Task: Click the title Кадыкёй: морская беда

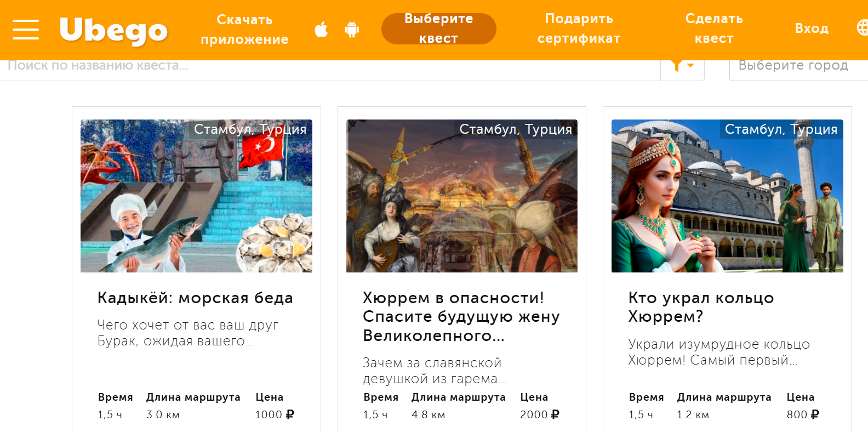Action: [x=195, y=298]
